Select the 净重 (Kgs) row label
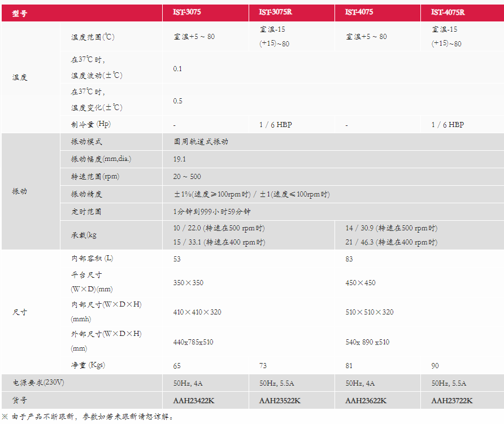 [x=88, y=366]
